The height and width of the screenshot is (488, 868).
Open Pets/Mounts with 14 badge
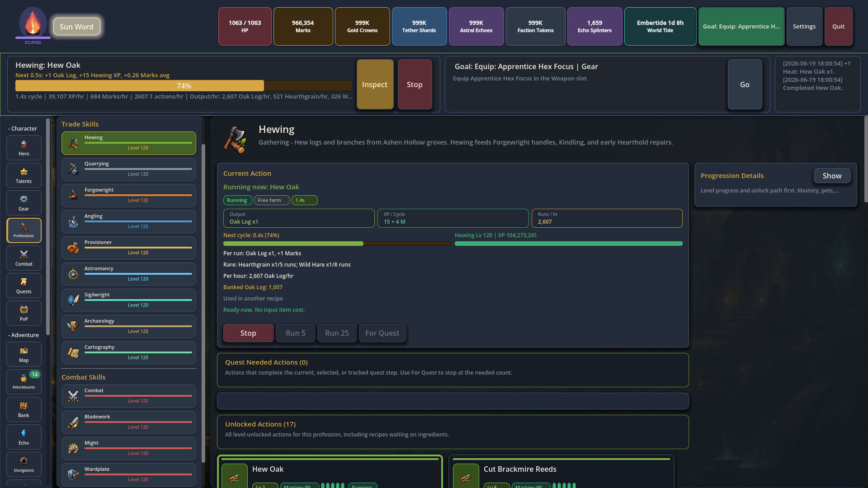[x=24, y=382]
